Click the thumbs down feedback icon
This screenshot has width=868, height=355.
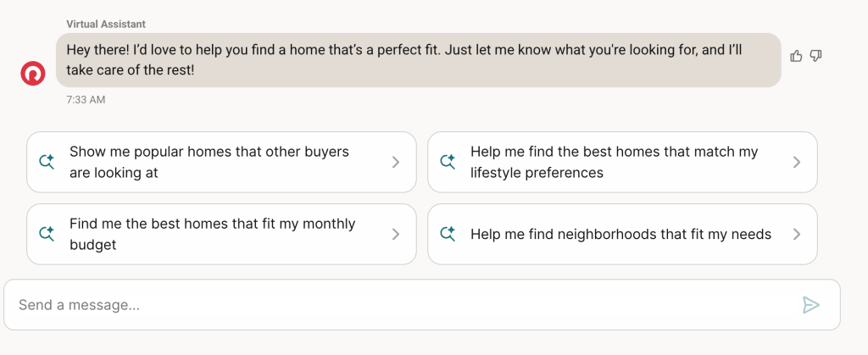pyautogui.click(x=816, y=56)
